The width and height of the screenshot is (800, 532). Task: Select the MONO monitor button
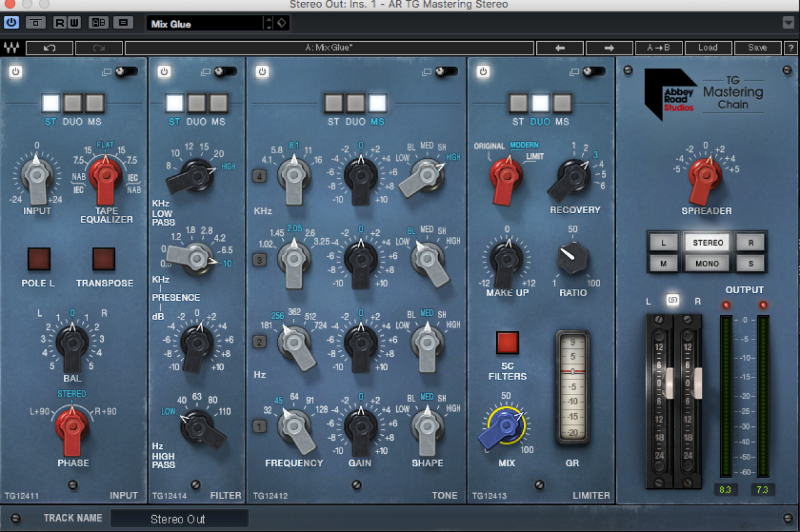click(x=707, y=263)
